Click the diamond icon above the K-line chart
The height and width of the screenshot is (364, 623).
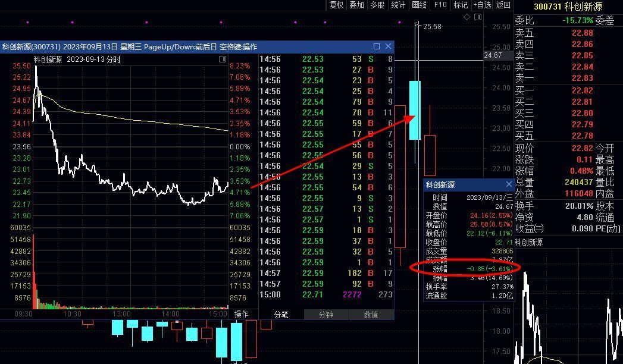pos(467,17)
